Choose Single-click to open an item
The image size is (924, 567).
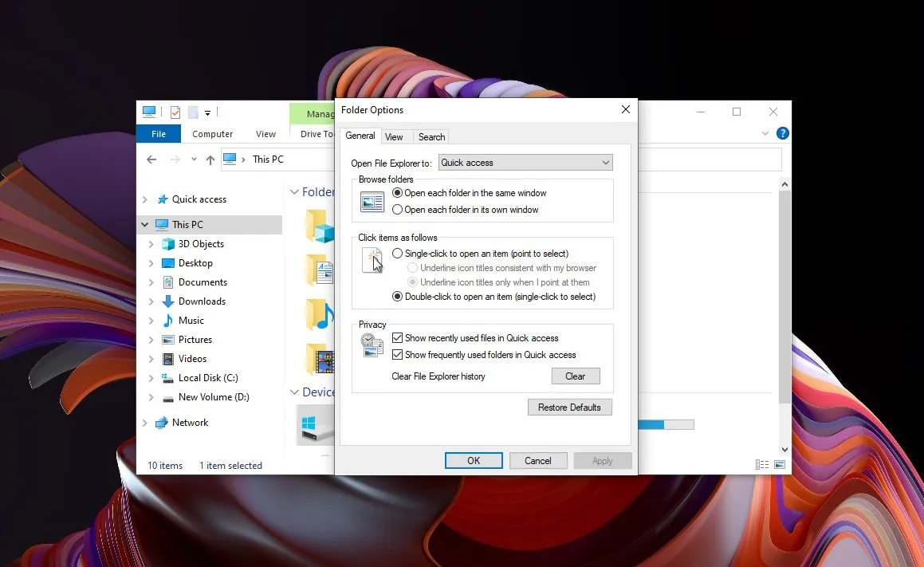398,254
